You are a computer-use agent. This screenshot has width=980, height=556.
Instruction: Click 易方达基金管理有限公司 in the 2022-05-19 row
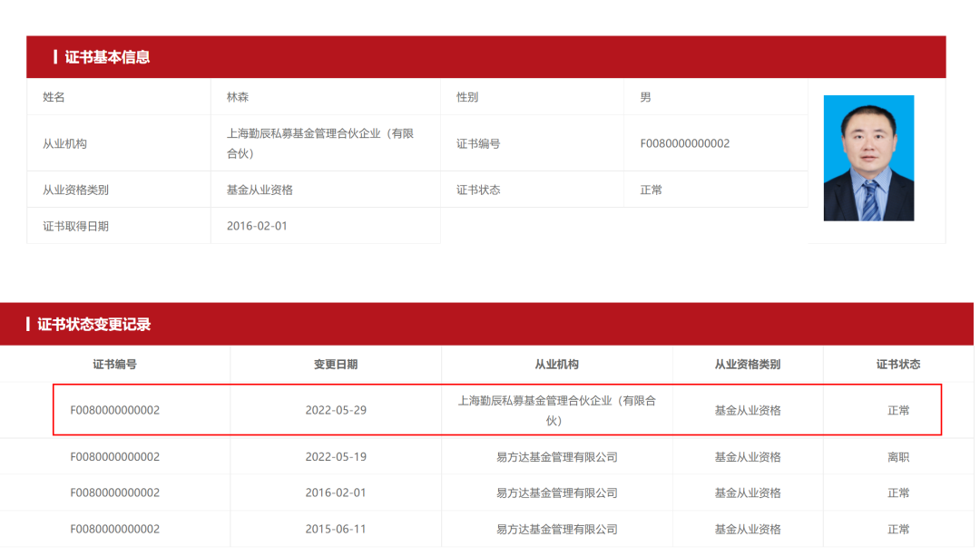pyautogui.click(x=556, y=457)
